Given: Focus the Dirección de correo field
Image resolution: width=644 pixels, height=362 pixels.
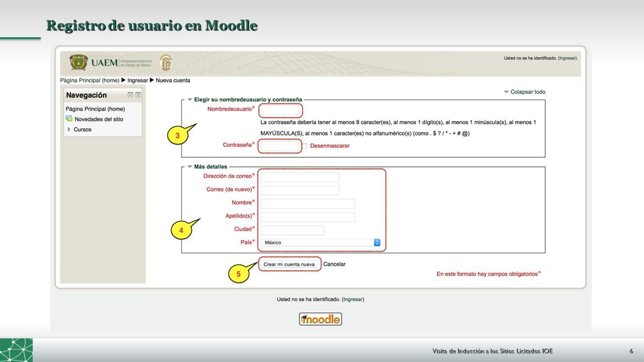Looking at the screenshot, I should (x=300, y=177).
